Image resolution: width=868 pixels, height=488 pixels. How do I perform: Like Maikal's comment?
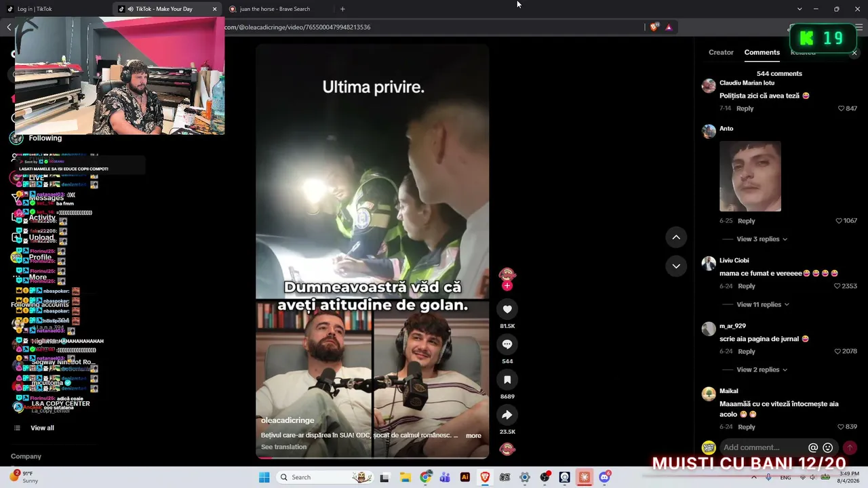[841, 427]
